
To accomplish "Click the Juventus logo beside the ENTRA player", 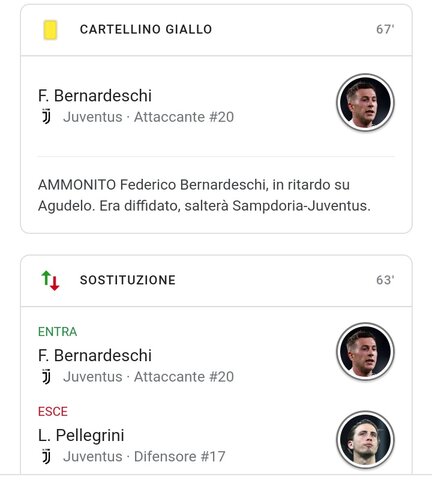I will (x=46, y=377).
